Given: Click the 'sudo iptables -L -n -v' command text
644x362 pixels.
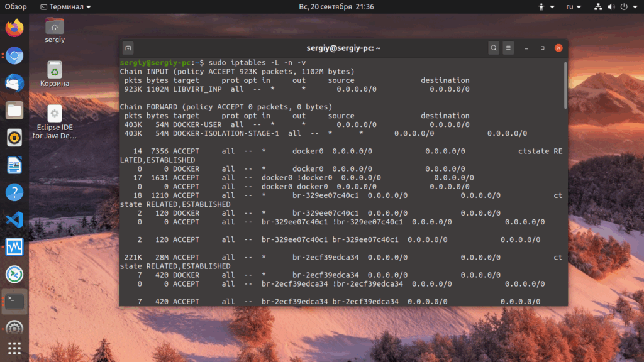Looking at the screenshot, I should coord(257,63).
